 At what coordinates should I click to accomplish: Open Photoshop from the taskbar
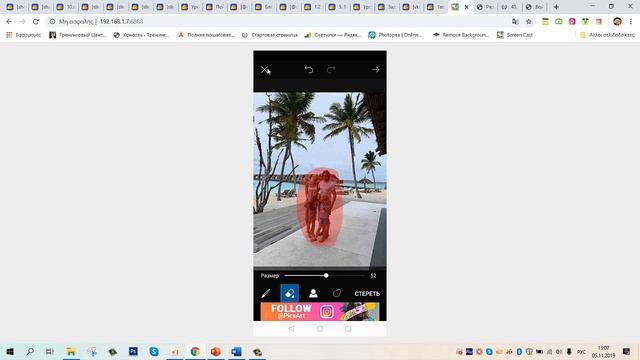(x=133, y=351)
